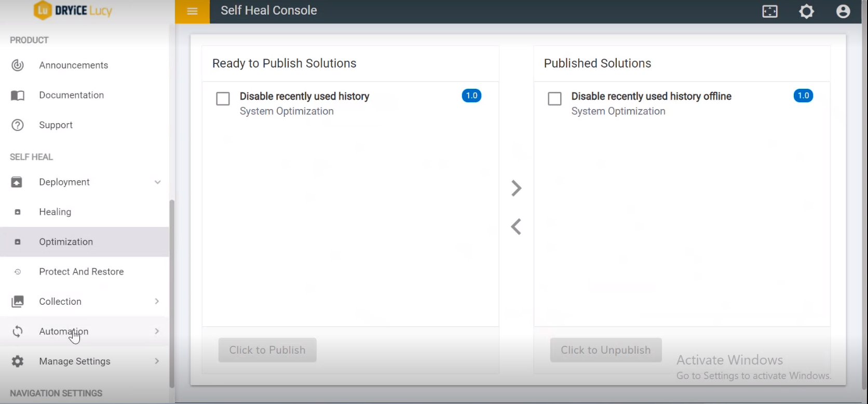
Task: Expand the Automation submenu arrow
Action: click(x=157, y=331)
